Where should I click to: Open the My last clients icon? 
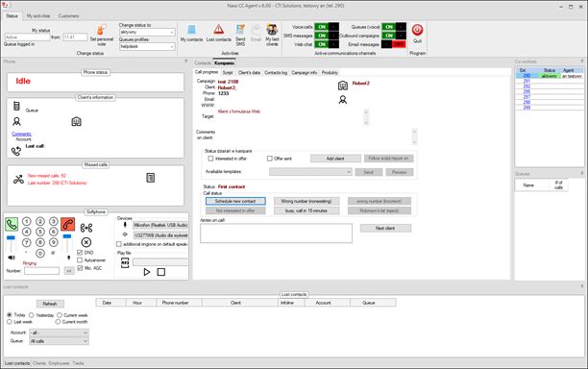pos(272,30)
